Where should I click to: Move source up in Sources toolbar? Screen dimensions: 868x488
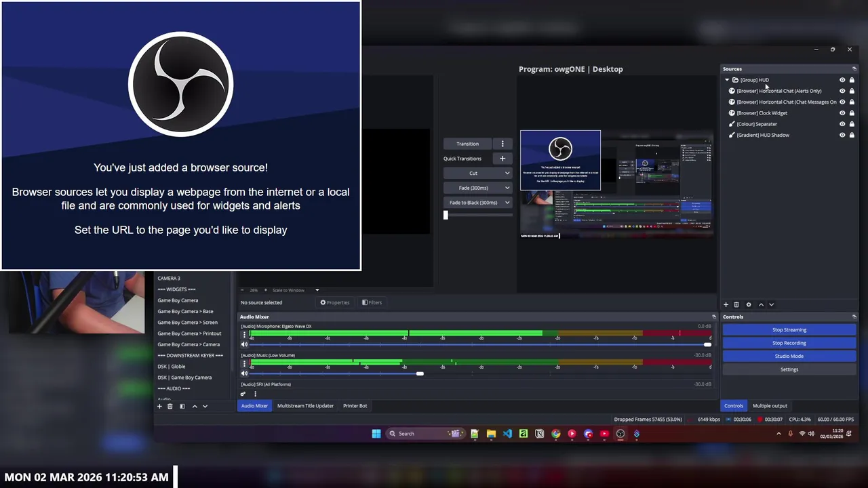click(x=761, y=305)
